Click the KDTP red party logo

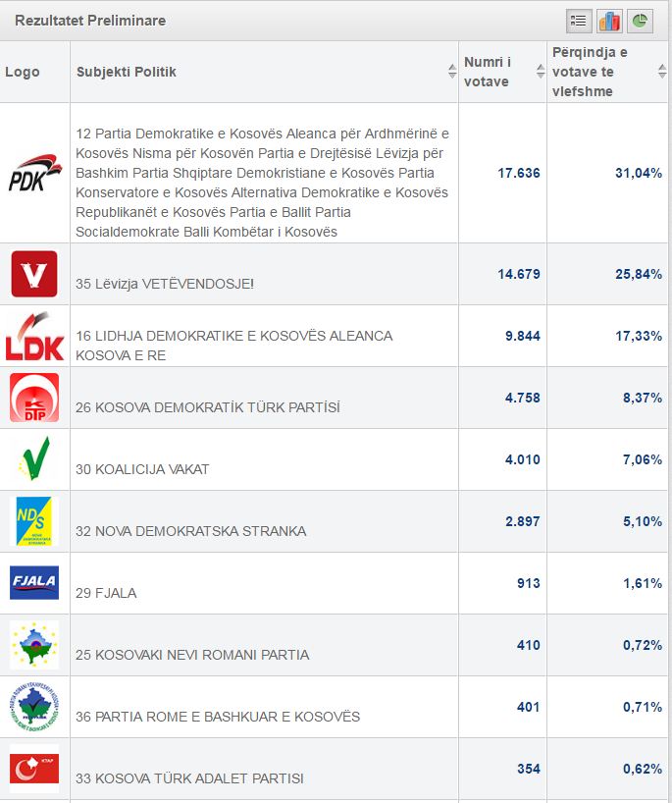coord(34,398)
